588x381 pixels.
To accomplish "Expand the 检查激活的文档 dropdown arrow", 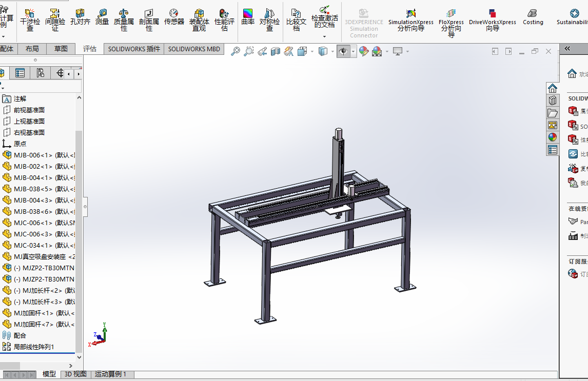I will 324,36.
